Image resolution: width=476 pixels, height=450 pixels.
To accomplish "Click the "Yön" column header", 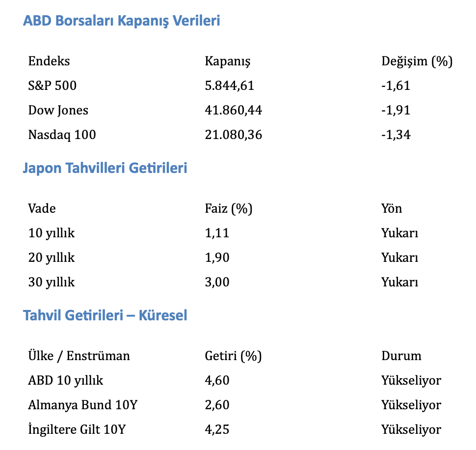I will pos(391,209).
